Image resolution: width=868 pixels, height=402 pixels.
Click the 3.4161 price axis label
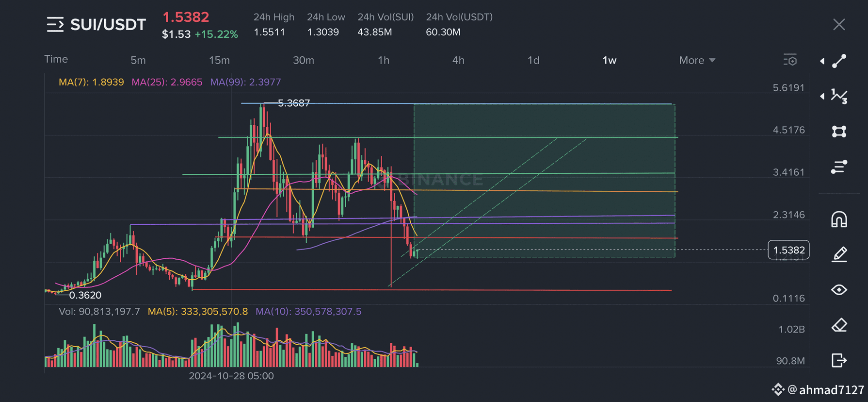(789, 172)
